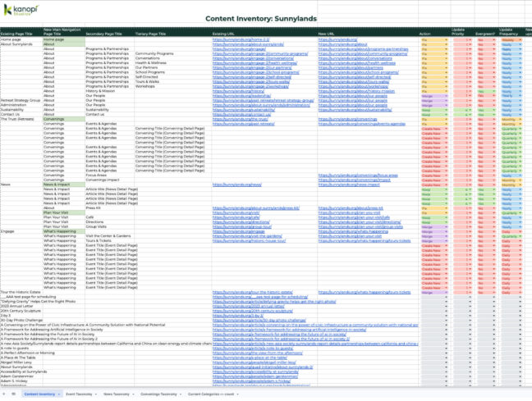
Task: Switch to the Convenings Taxonomy sheet tab
Action: (x=158, y=394)
